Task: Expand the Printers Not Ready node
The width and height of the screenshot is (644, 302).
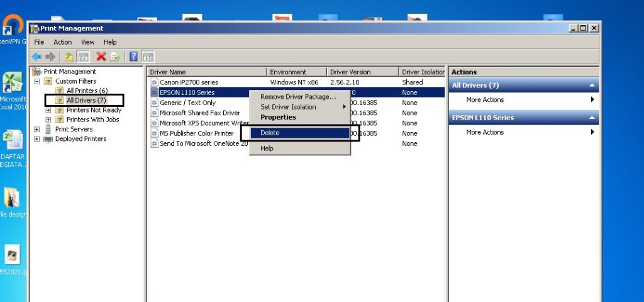Action: [x=48, y=110]
